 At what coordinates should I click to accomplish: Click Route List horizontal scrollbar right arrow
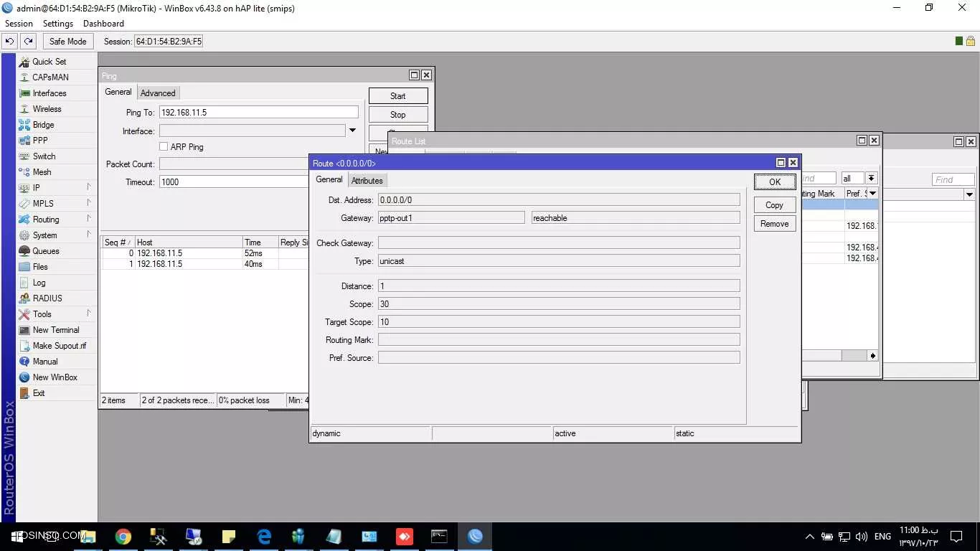click(872, 356)
